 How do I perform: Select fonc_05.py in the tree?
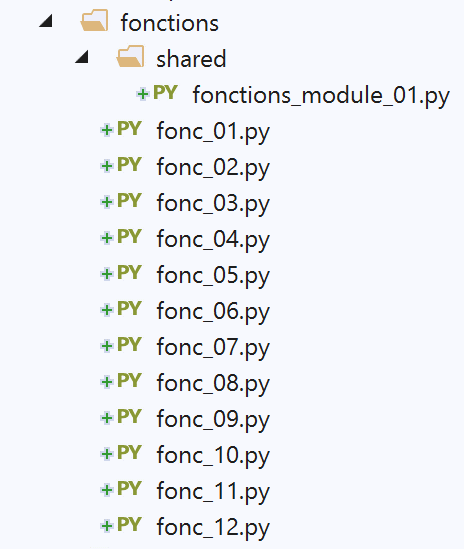(213, 276)
